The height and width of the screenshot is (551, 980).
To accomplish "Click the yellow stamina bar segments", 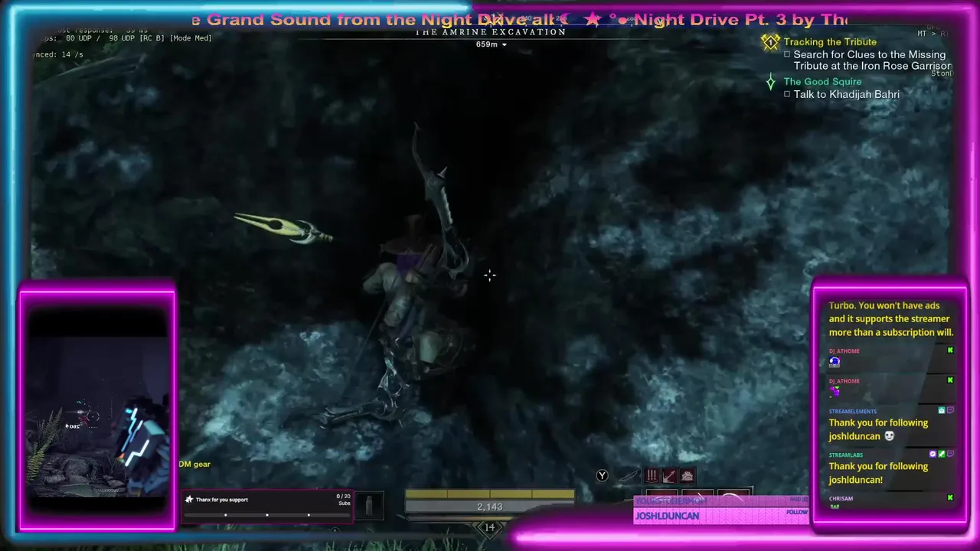I will click(x=490, y=494).
